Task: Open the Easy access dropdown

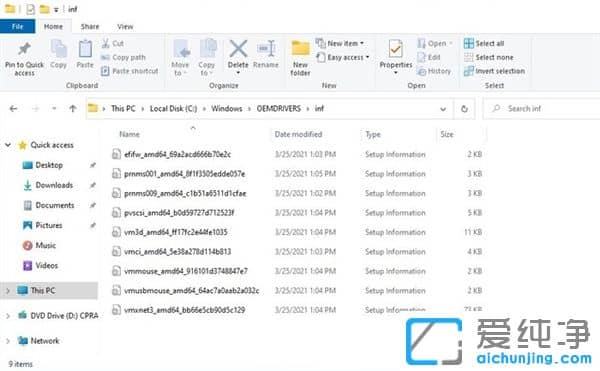Action: pyautogui.click(x=343, y=57)
